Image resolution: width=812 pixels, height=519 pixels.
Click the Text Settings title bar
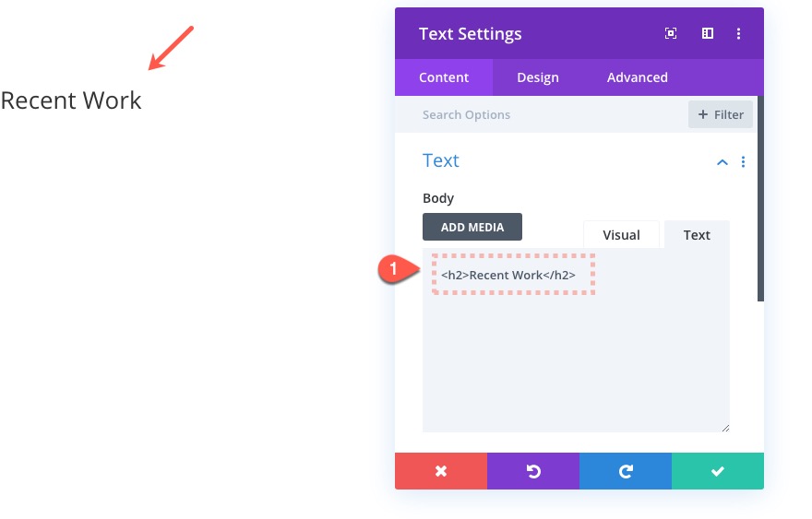pos(579,33)
